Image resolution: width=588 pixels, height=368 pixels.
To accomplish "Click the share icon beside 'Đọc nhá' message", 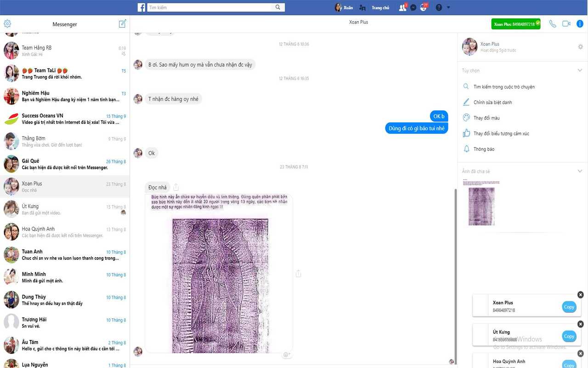I will (x=176, y=187).
